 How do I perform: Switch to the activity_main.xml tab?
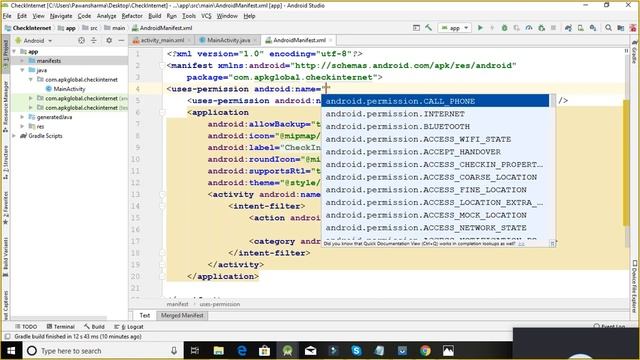(x=162, y=40)
